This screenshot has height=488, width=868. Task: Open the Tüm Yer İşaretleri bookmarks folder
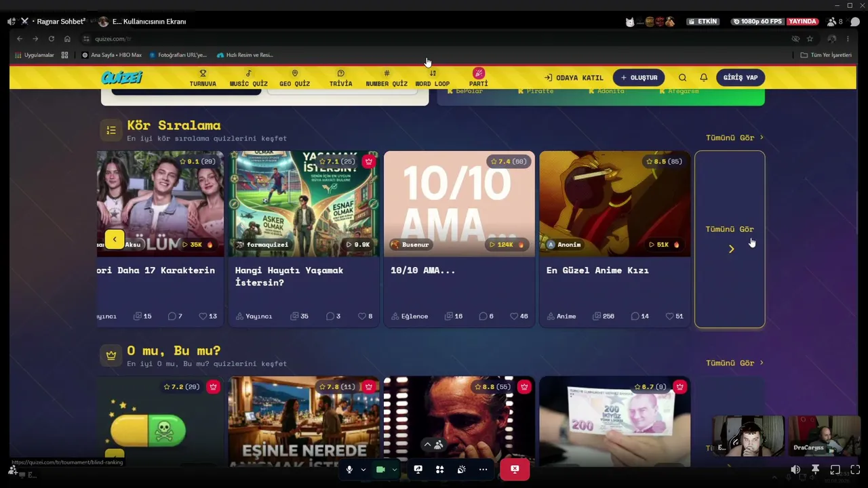coord(826,55)
